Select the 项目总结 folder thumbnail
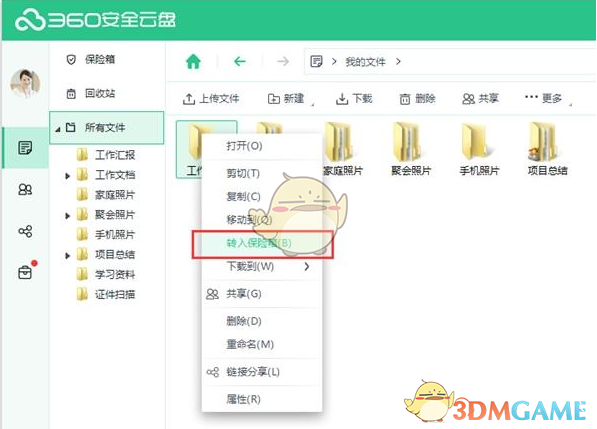The height and width of the screenshot is (429, 597). (x=547, y=148)
